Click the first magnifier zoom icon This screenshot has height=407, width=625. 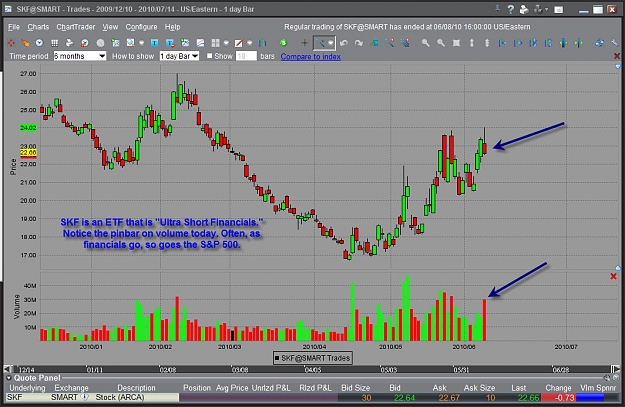(426, 43)
